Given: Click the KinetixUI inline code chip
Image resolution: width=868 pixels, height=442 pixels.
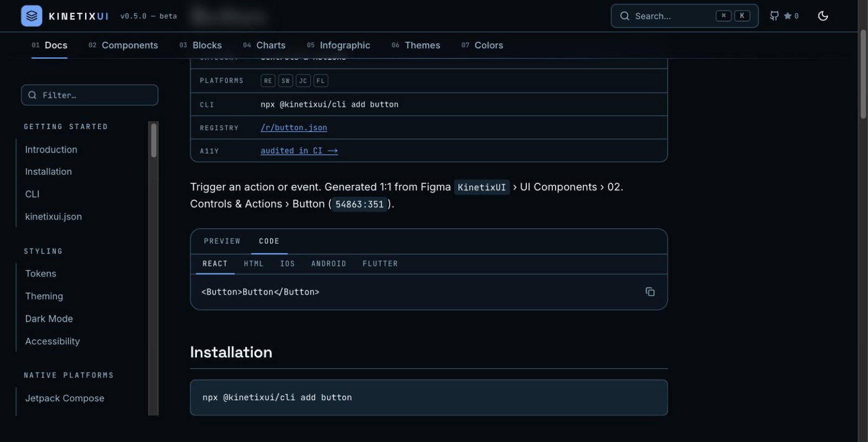Looking at the screenshot, I should click(482, 187).
